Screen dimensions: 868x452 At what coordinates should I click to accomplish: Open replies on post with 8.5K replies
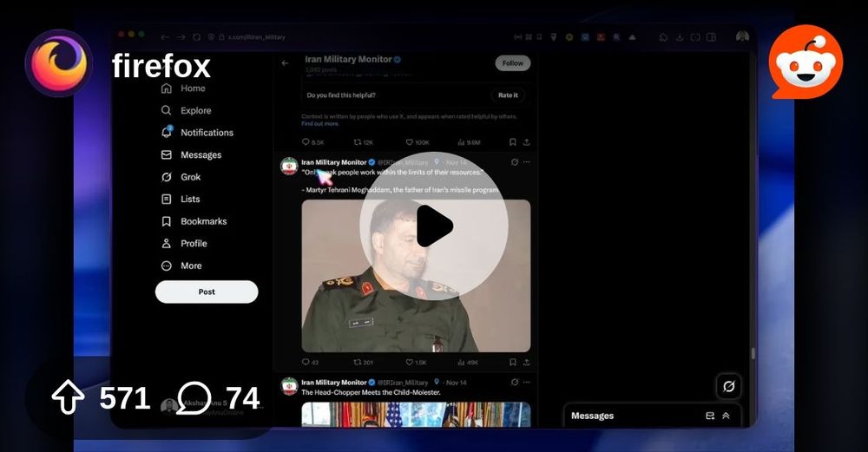(x=313, y=142)
